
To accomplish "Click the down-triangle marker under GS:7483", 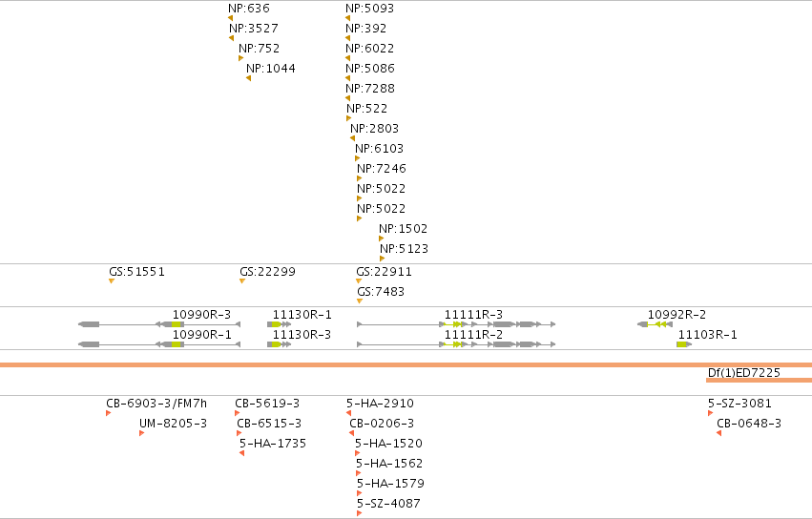I will tap(360, 301).
